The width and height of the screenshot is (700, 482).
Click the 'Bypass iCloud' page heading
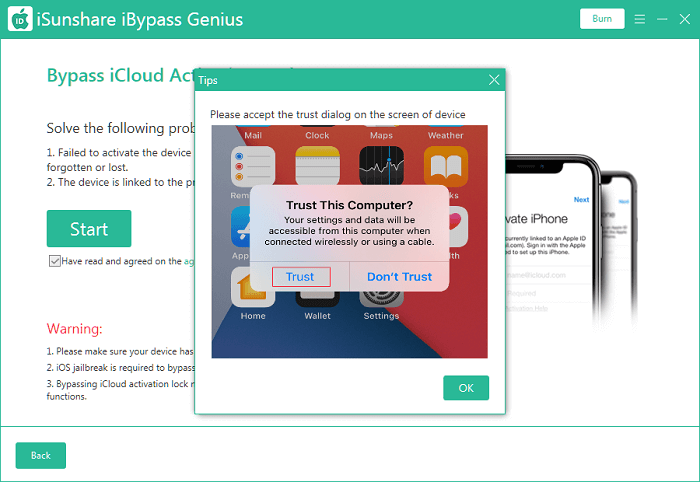pyautogui.click(x=121, y=75)
